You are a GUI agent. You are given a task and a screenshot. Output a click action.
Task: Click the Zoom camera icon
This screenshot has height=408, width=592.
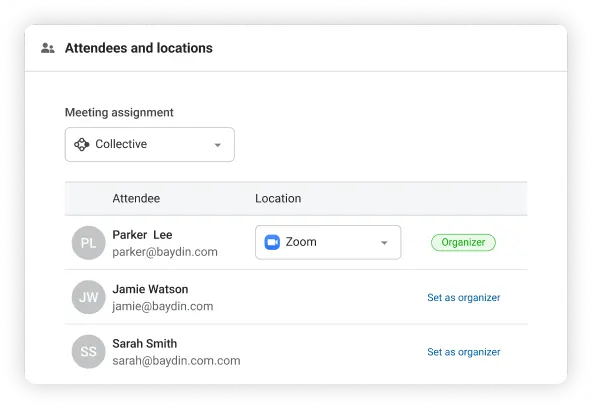tap(272, 242)
